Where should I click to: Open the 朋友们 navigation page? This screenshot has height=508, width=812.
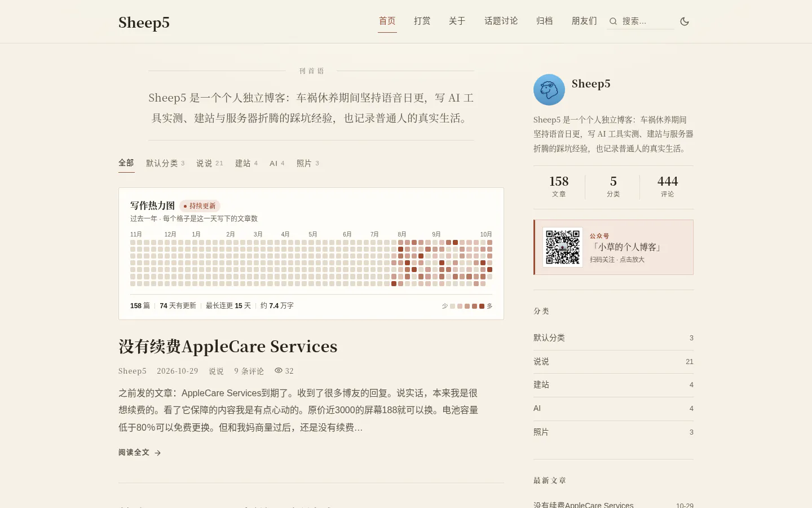point(584,21)
